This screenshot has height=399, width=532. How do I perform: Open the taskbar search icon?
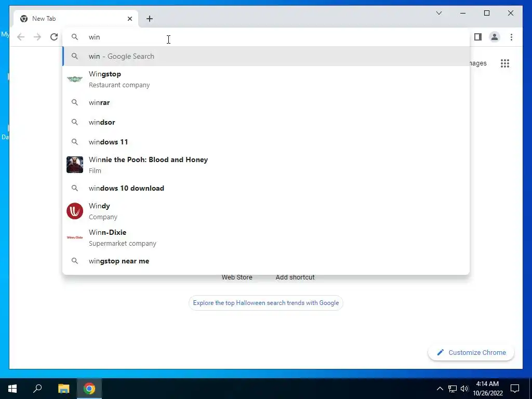[x=37, y=389]
